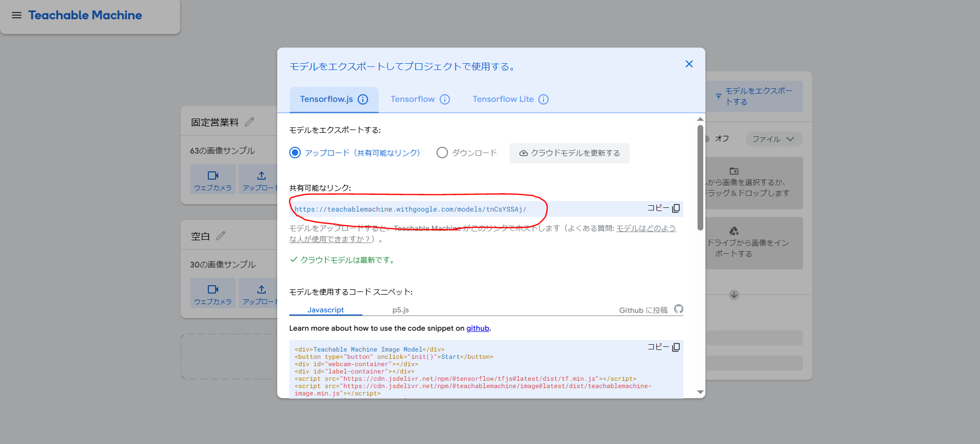Show info icon next to Tensorflow Lite

(544, 99)
